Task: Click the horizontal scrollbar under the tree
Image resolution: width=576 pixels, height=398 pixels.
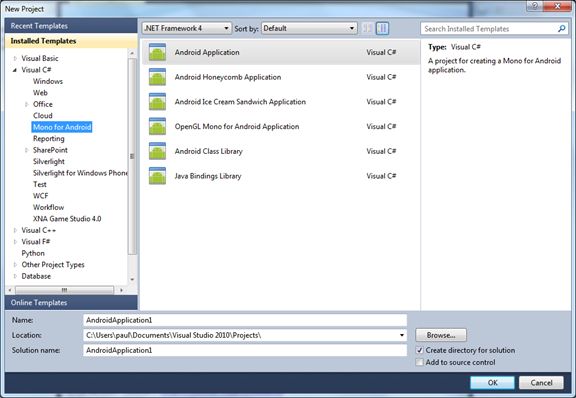Action: [x=64, y=290]
